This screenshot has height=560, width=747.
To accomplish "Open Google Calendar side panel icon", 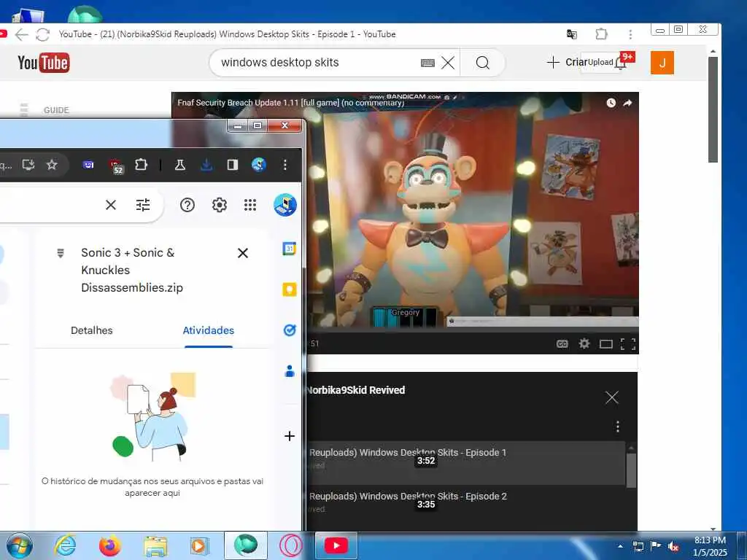I will click(x=289, y=249).
